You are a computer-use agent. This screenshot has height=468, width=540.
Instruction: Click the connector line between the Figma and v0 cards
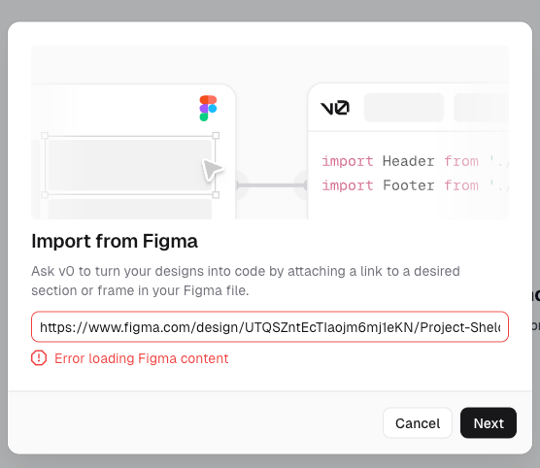click(272, 185)
